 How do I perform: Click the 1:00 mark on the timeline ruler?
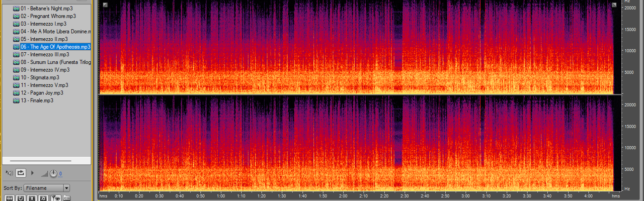click(221, 196)
